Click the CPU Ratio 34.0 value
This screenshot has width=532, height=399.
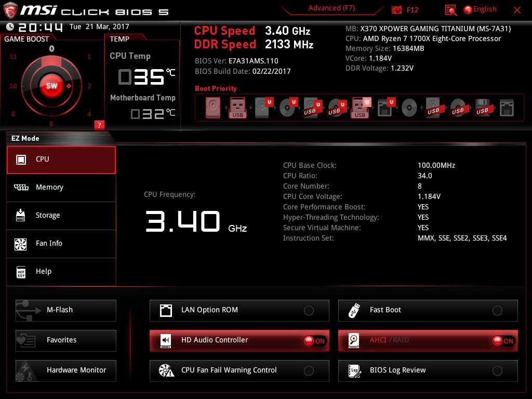click(425, 176)
